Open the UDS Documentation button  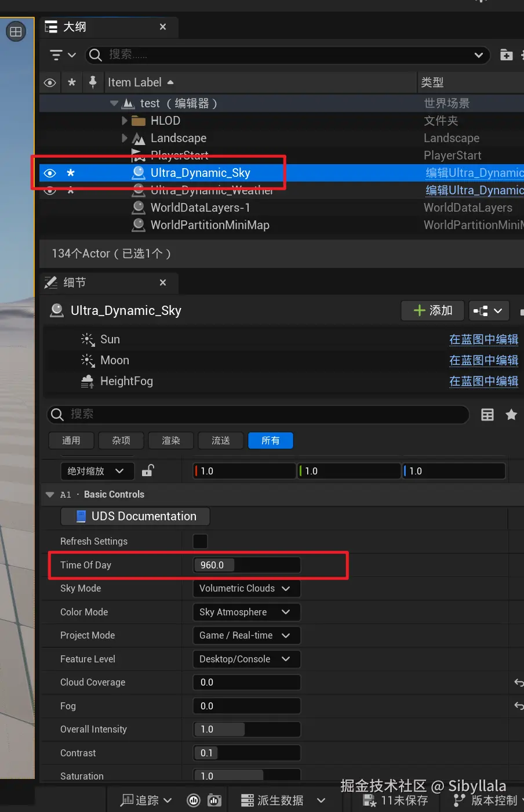(135, 516)
